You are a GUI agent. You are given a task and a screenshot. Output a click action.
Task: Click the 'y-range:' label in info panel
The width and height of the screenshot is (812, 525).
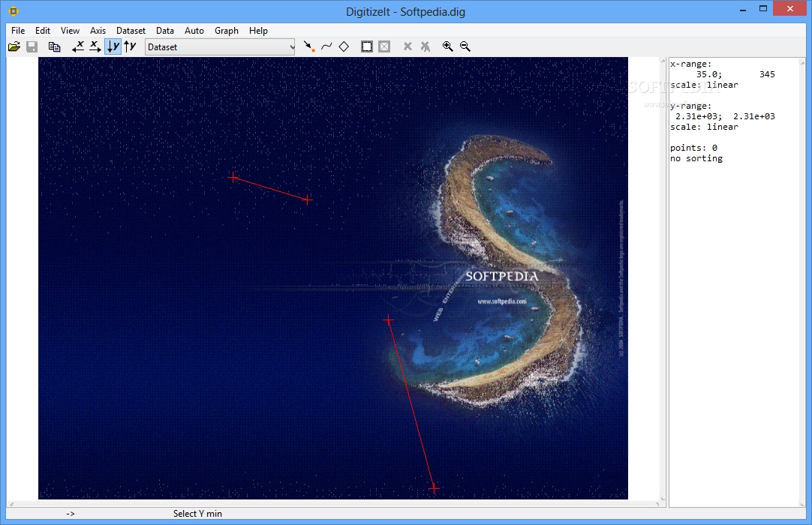tap(691, 106)
